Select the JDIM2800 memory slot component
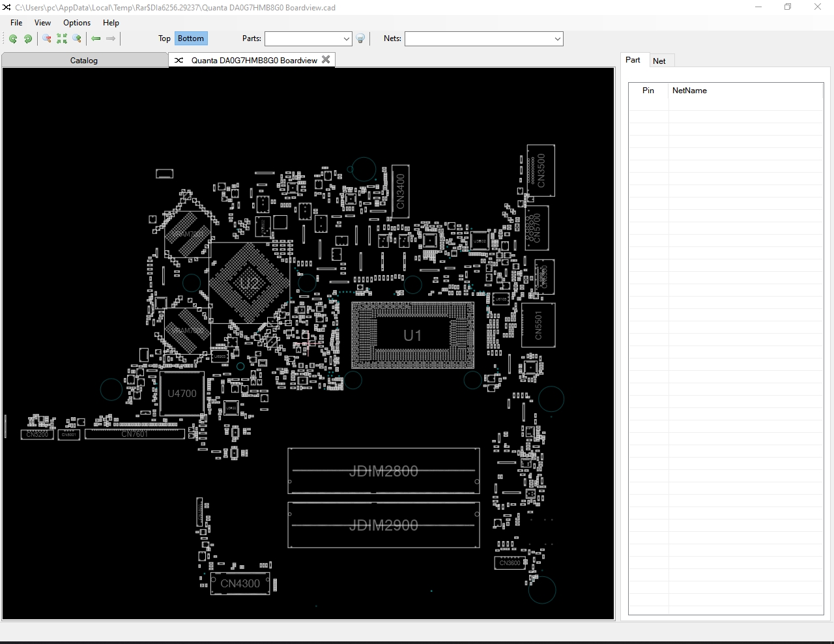Screen dimensions: 834x644 (384, 471)
